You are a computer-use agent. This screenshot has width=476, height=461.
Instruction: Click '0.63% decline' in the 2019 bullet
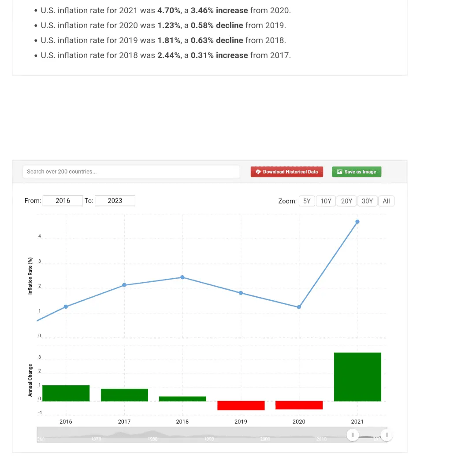tap(217, 41)
